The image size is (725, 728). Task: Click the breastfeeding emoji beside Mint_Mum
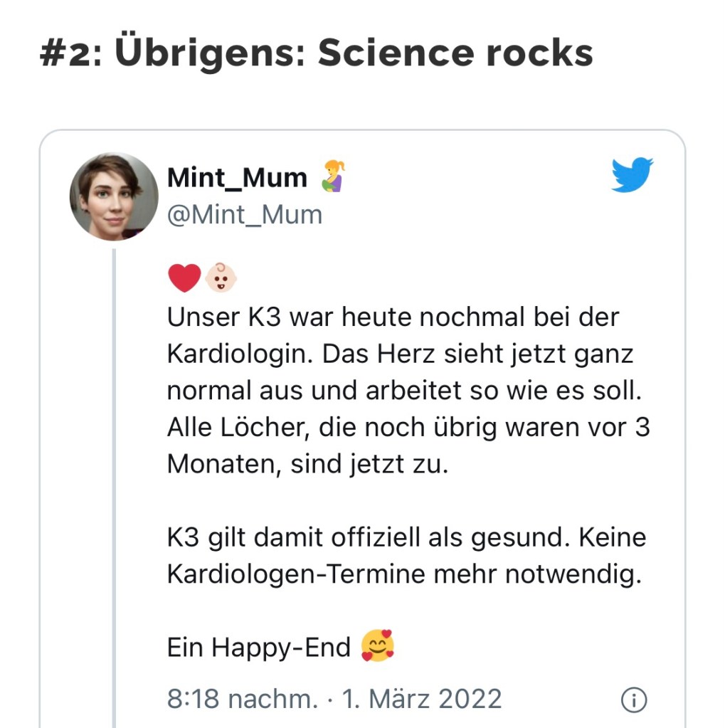(332, 176)
